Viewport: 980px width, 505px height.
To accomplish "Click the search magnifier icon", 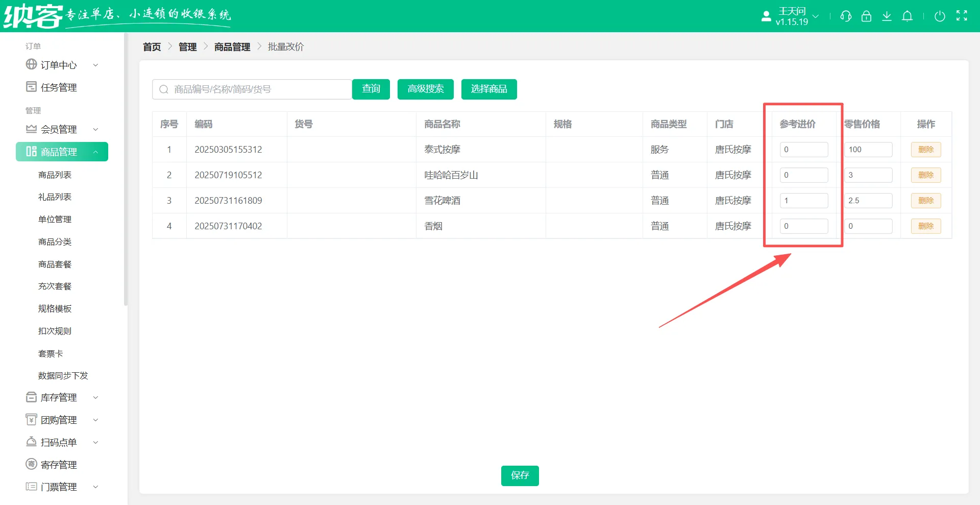I will pos(164,89).
